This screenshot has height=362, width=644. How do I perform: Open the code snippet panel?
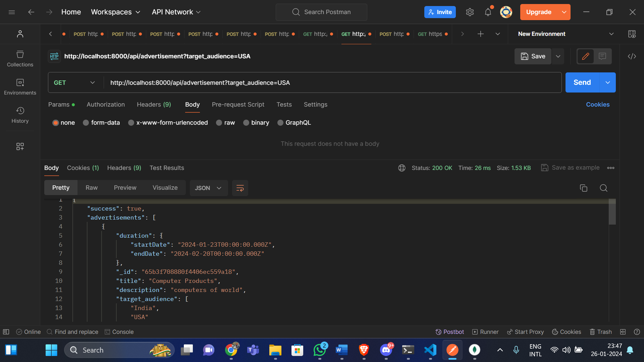pyautogui.click(x=632, y=56)
